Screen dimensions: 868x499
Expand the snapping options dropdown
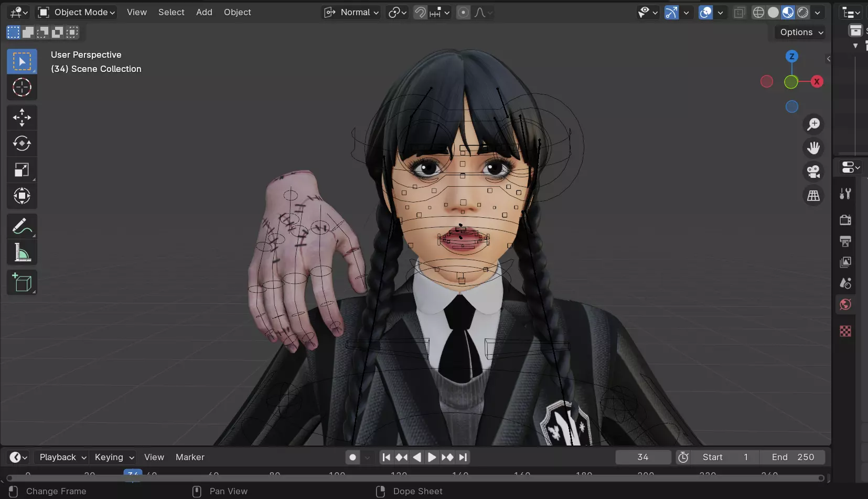click(x=440, y=12)
